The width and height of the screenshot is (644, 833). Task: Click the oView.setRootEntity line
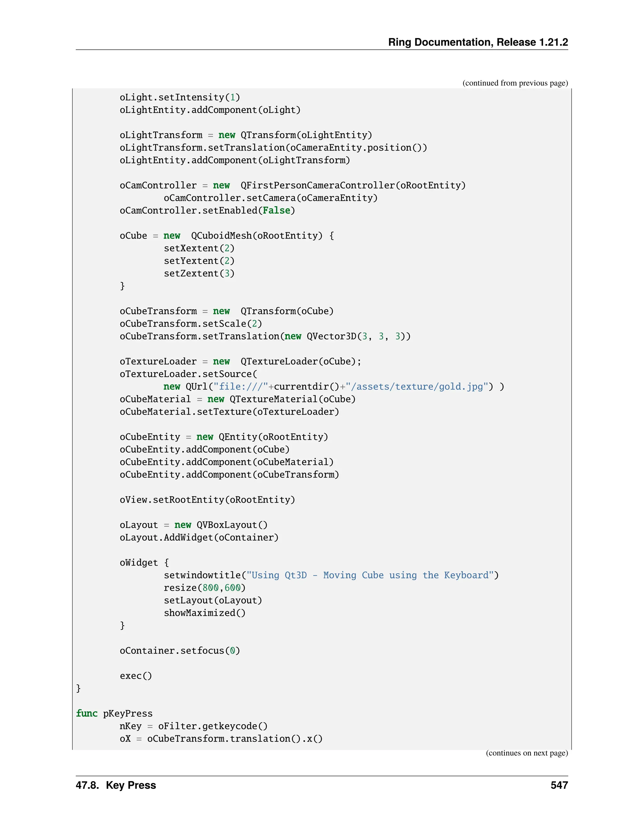tap(207, 500)
